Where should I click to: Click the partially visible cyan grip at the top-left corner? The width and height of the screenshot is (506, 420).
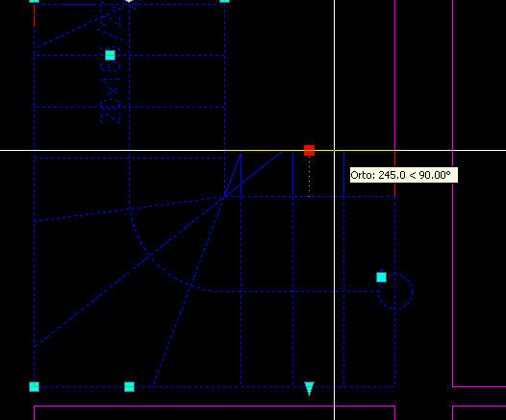(35, 1)
